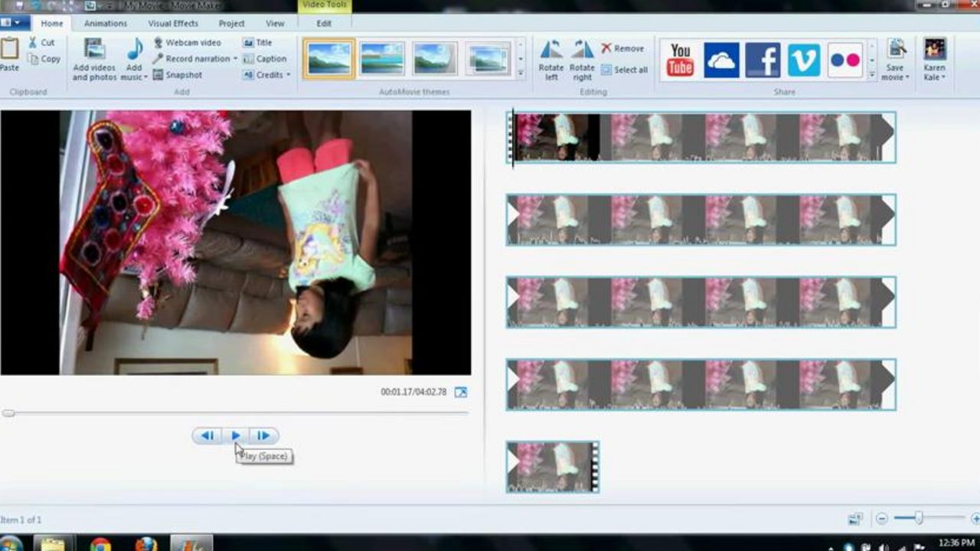Share movie to YouTube
The width and height of the screenshot is (980, 551).
click(680, 60)
